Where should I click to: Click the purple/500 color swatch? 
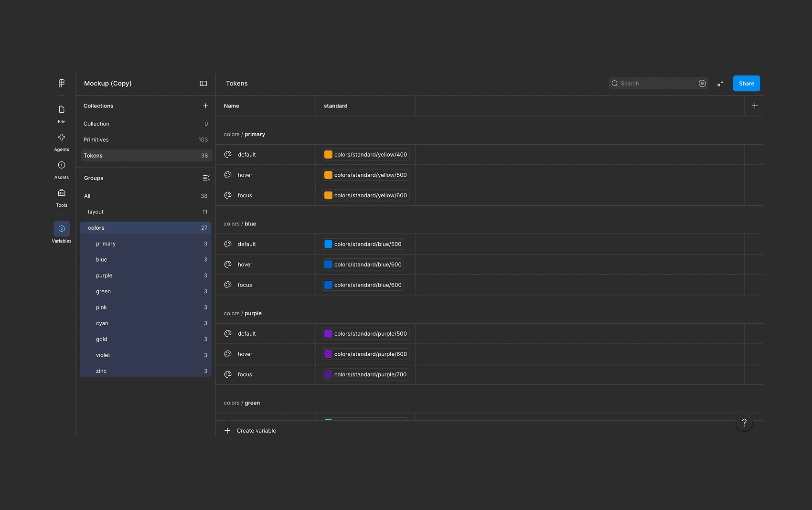pyautogui.click(x=328, y=333)
